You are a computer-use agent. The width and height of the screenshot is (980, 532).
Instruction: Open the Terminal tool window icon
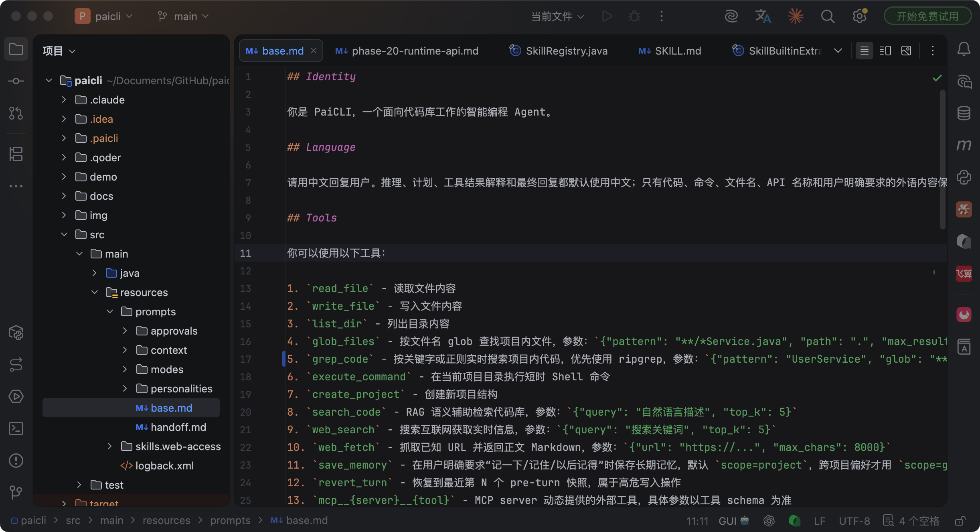16,428
